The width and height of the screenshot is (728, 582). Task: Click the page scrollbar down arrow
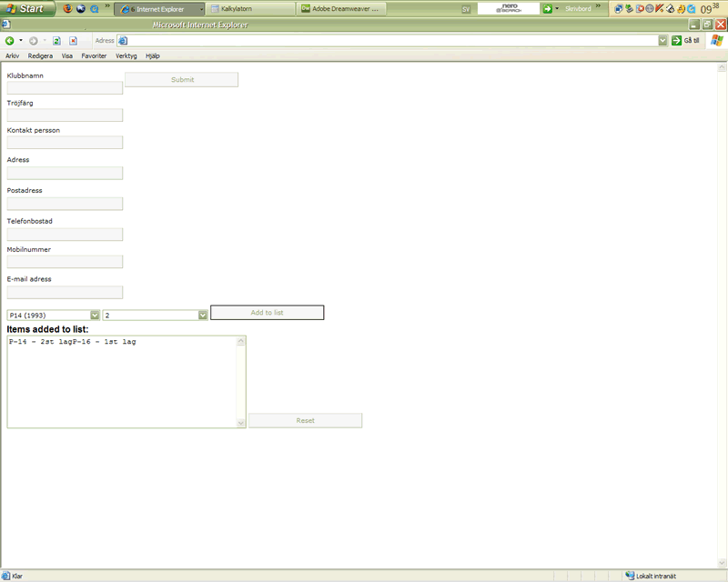click(x=722, y=563)
